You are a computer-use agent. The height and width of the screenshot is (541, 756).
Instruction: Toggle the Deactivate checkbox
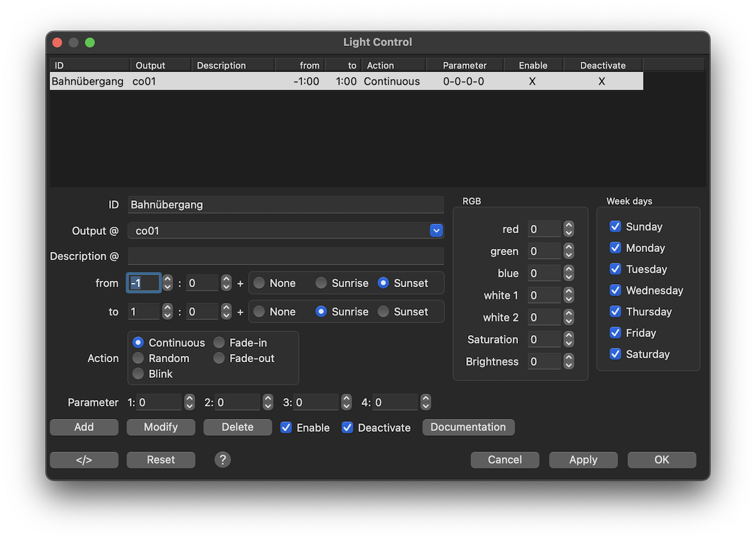click(347, 428)
